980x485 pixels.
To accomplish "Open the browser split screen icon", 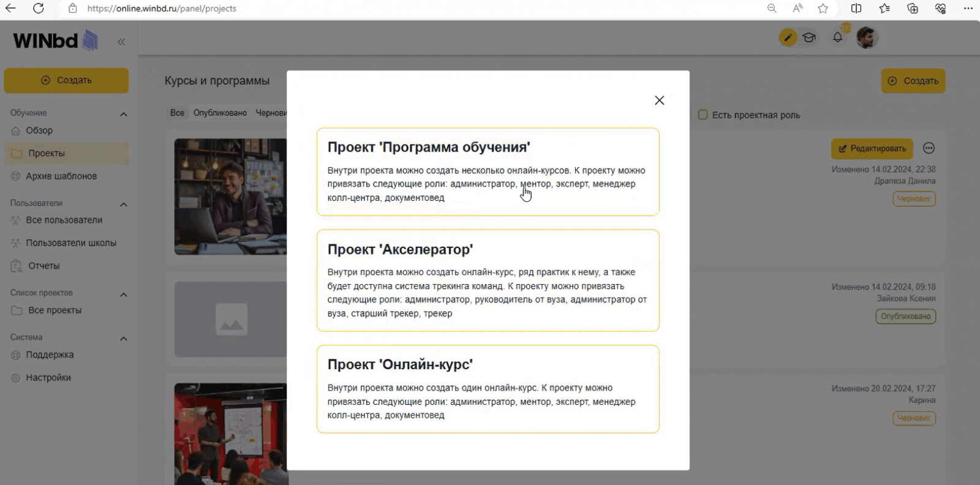I will pos(856,9).
